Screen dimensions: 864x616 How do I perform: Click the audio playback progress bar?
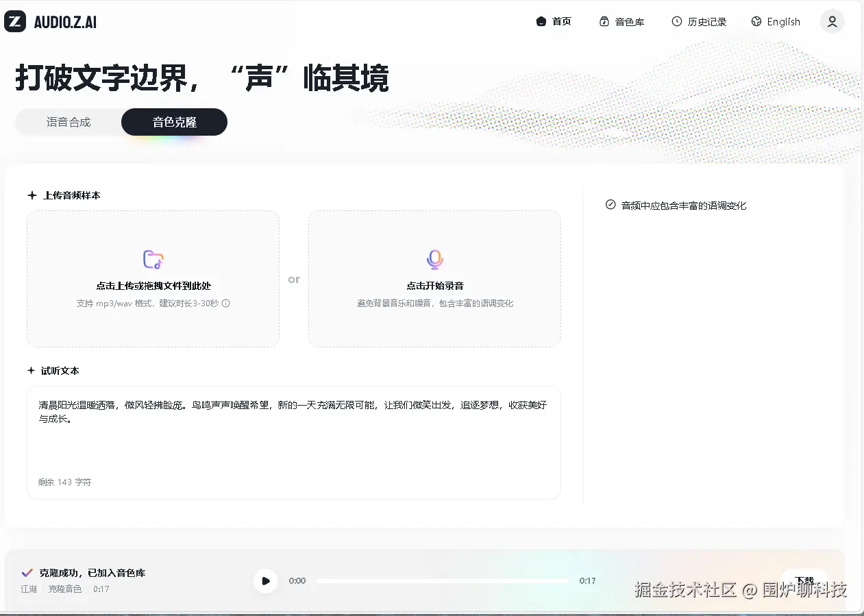tap(442, 580)
